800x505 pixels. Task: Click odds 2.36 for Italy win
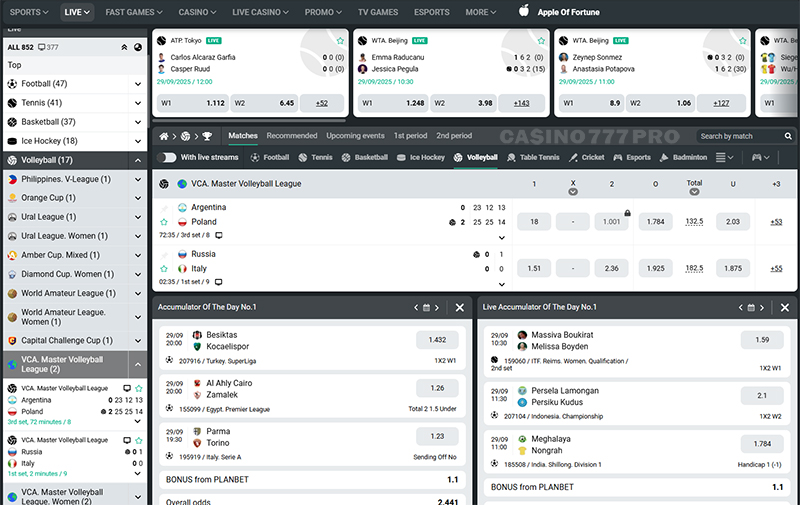click(612, 268)
